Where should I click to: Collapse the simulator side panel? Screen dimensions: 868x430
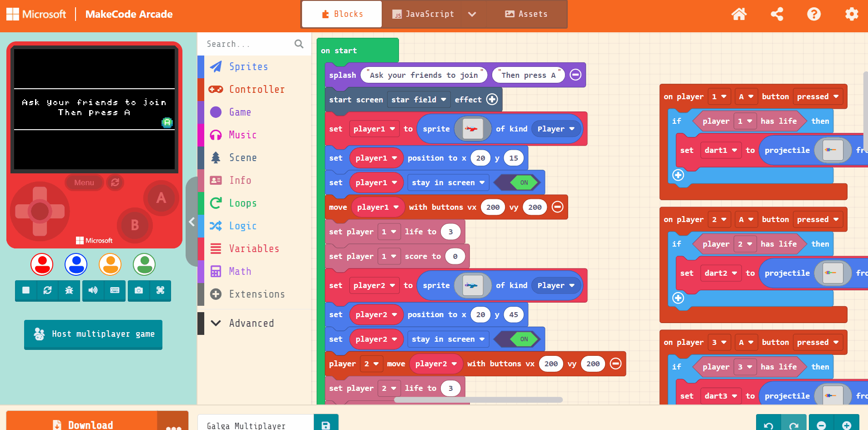tap(192, 222)
